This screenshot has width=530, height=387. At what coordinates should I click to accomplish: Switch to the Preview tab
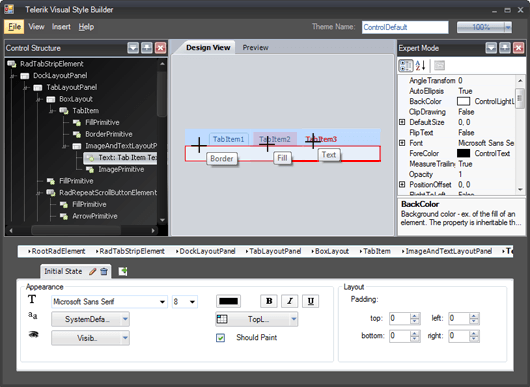(255, 48)
